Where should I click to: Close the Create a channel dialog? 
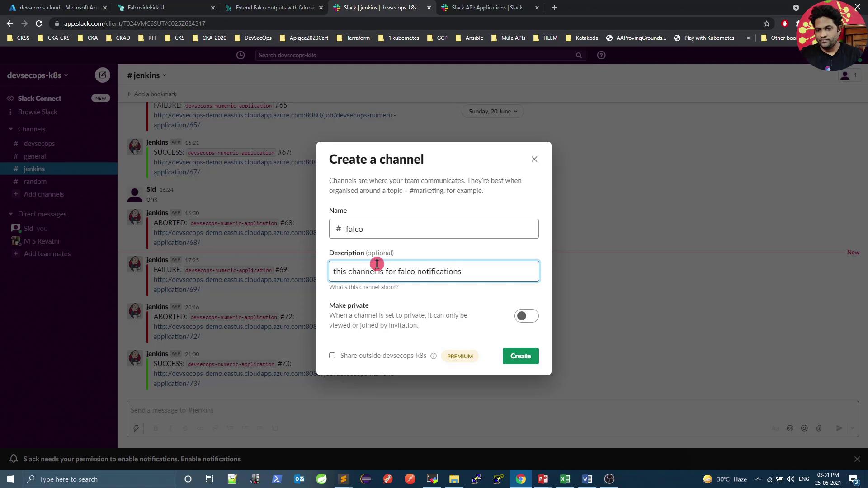click(534, 159)
